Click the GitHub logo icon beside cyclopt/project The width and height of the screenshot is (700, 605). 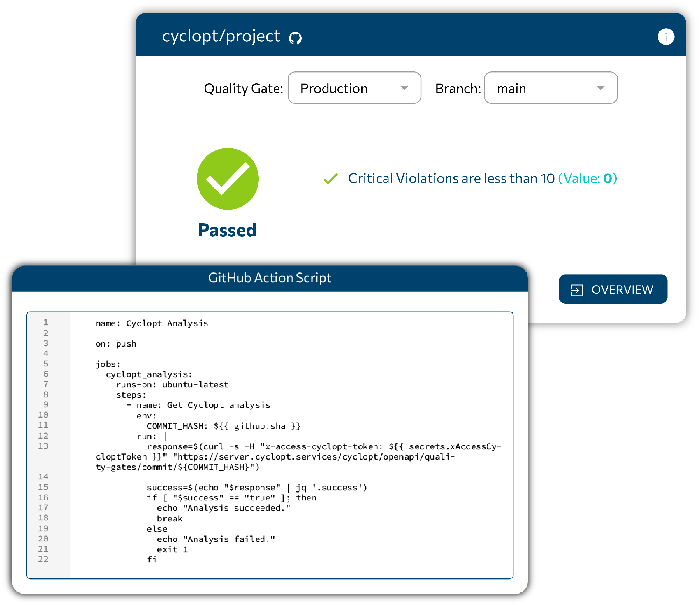[x=295, y=38]
